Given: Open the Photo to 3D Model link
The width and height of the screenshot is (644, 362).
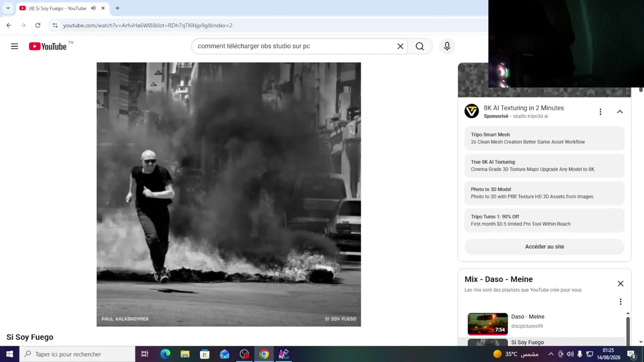Looking at the screenshot, I should (x=544, y=193).
